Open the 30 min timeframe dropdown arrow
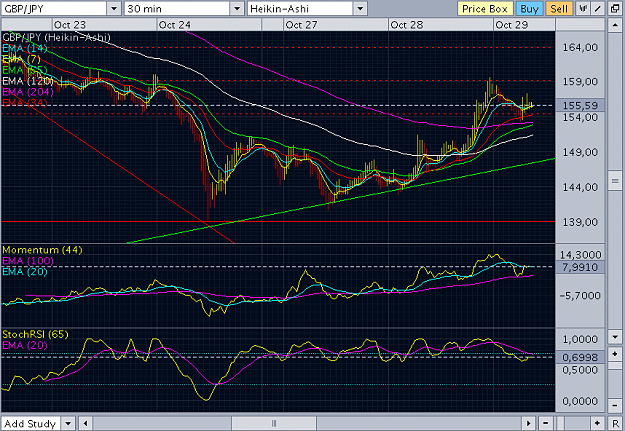 pyautogui.click(x=237, y=8)
